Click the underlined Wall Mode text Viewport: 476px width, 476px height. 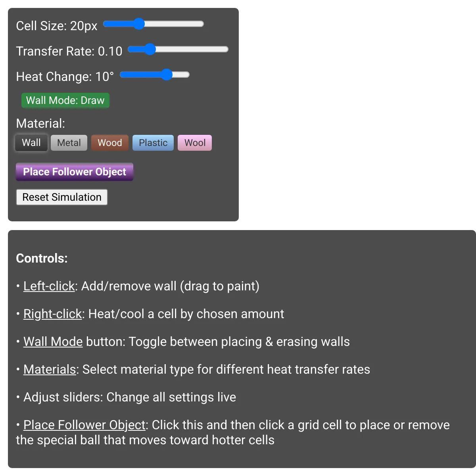click(x=53, y=342)
